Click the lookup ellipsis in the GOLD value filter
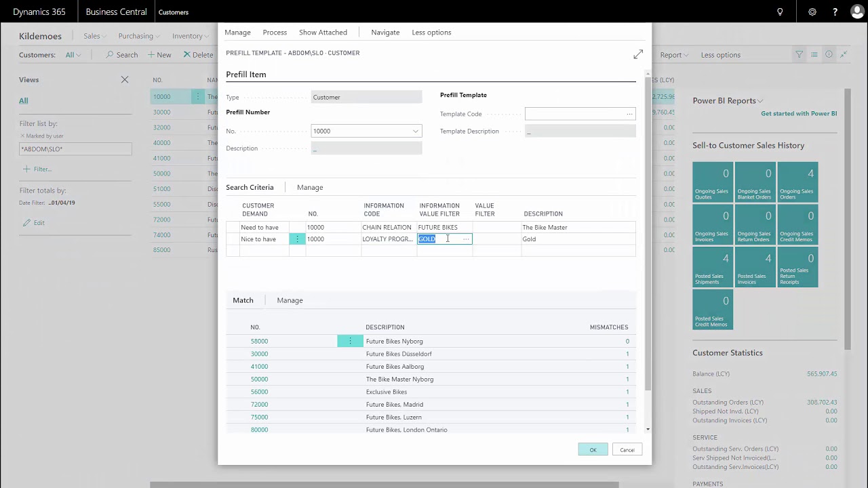 [x=466, y=239]
